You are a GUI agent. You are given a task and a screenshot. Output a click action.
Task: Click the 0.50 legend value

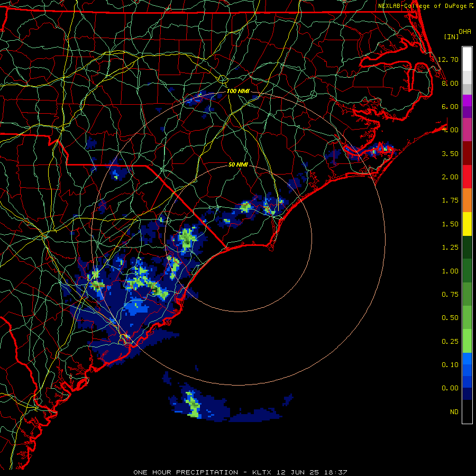pos(450,318)
